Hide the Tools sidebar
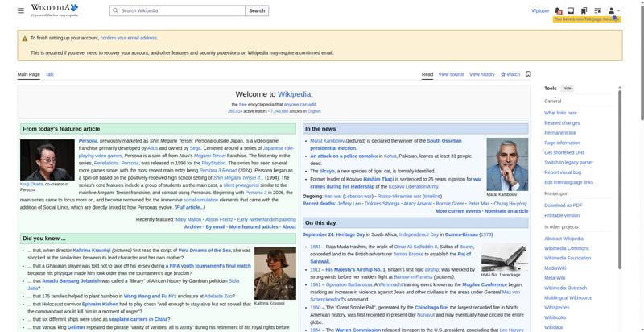Screen dimensions: 644x332 [x=567, y=89]
